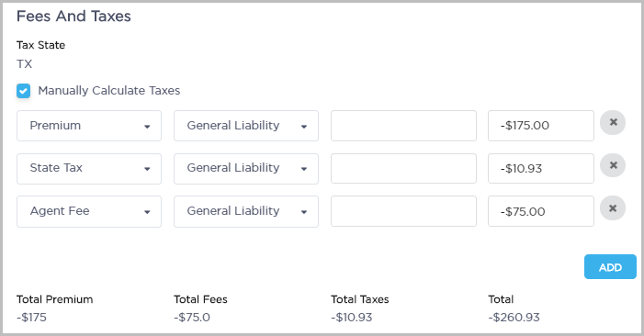Remove the State Tax row with X icon
The width and height of the screenshot is (644, 336).
pyautogui.click(x=613, y=165)
